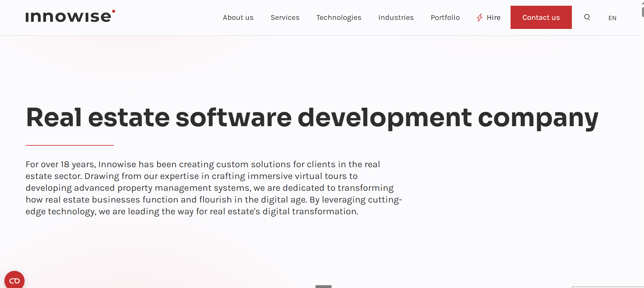
Task: Open the search magnifier icon
Action: (587, 17)
